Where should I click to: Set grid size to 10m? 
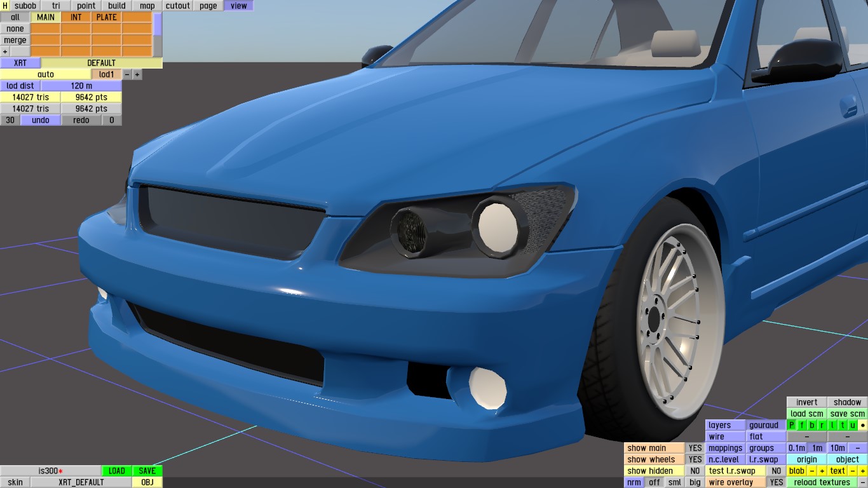pyautogui.click(x=837, y=448)
